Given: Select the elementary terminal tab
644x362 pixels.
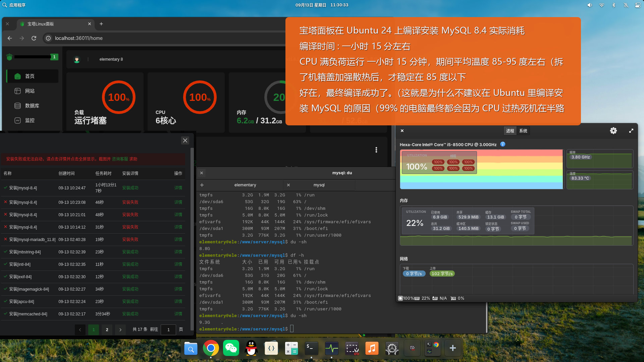Looking at the screenshot, I should coord(245,185).
